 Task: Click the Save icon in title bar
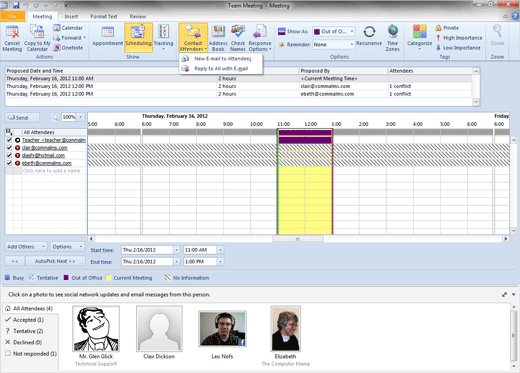[x=16, y=5]
